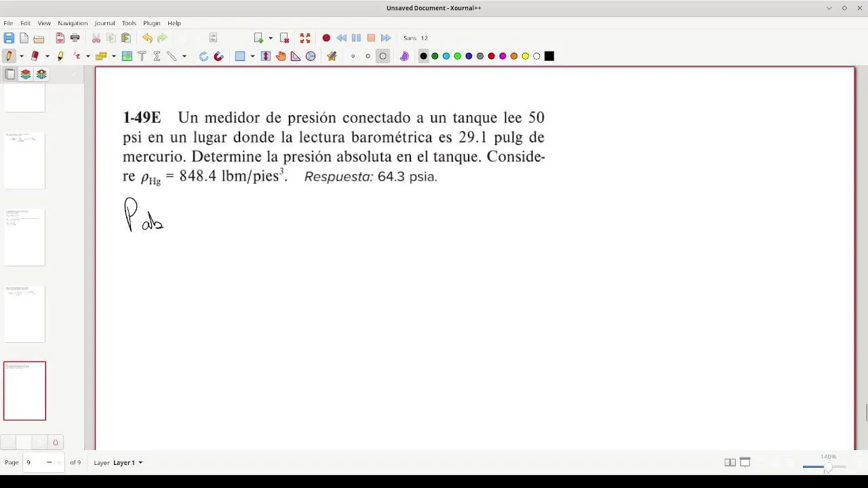Select page 9 thumbnail
868x488 pixels.
(x=24, y=391)
